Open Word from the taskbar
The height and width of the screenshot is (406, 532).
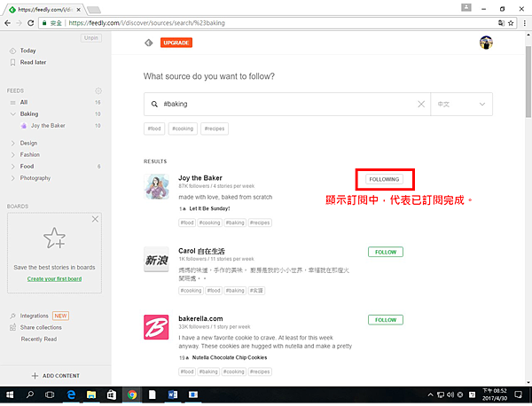tap(173, 394)
